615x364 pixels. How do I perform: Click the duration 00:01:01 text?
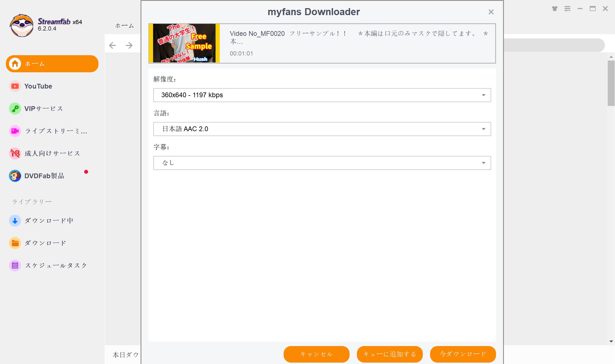point(241,54)
